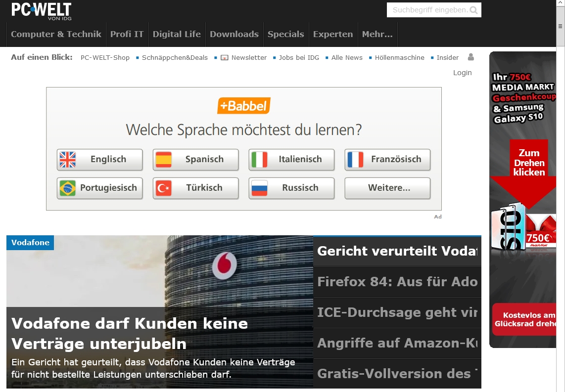The height and width of the screenshot is (392, 565).
Task: Click the user profile icon
Action: point(471,57)
